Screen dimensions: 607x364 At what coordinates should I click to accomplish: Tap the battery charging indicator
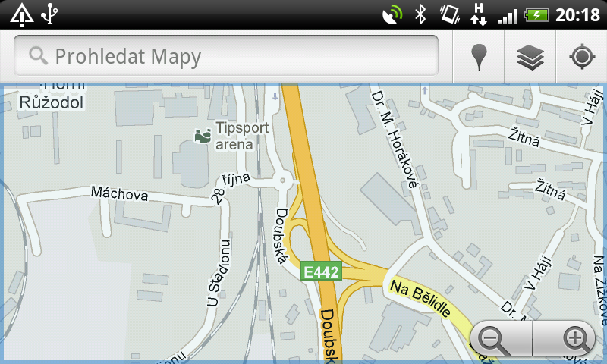[x=536, y=15]
